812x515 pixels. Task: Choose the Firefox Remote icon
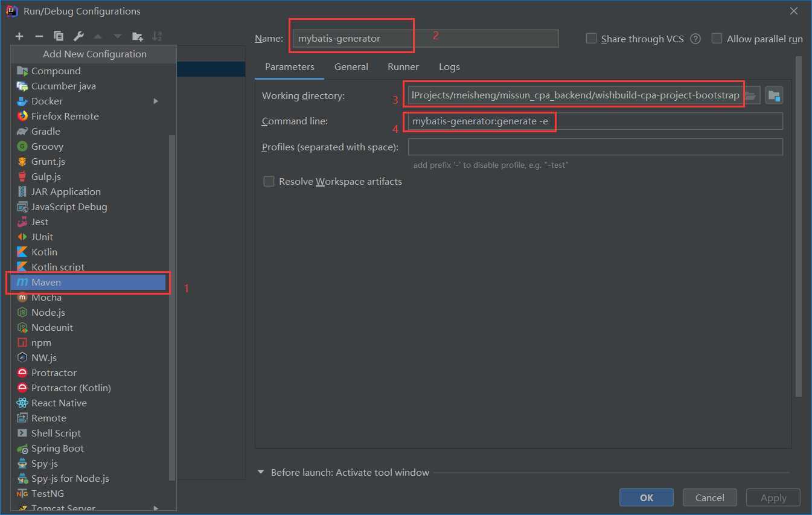(x=22, y=116)
